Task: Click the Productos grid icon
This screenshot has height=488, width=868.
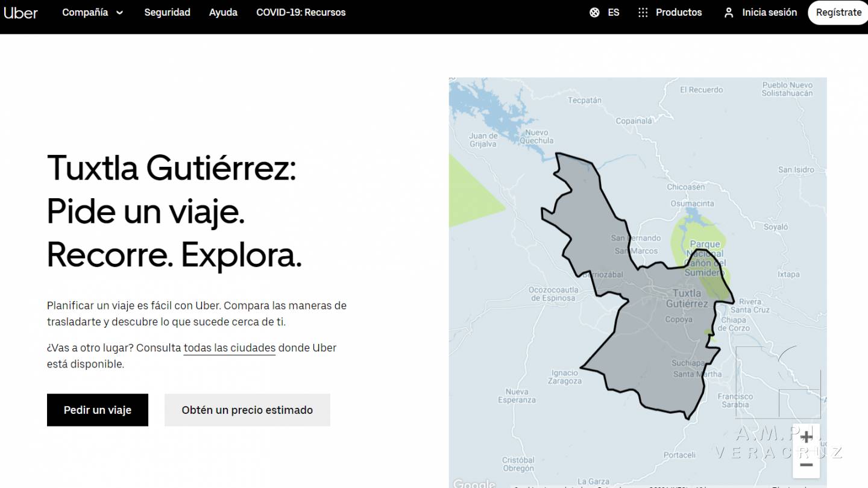Action: (x=643, y=13)
